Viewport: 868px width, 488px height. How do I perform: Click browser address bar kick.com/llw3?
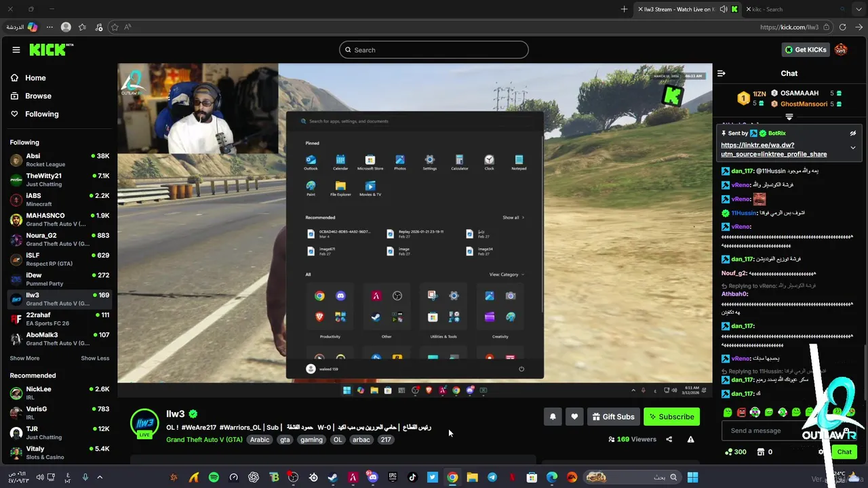(x=789, y=27)
